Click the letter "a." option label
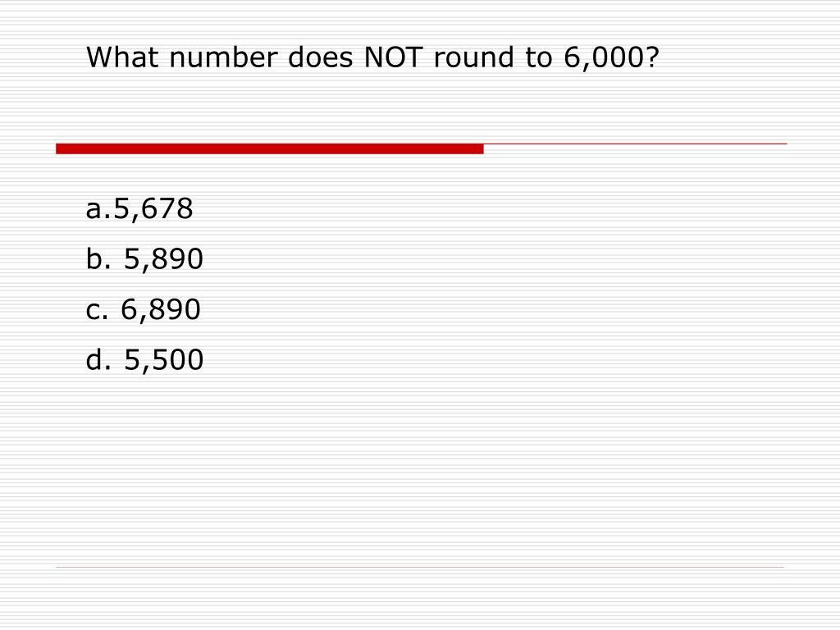 [x=98, y=209]
